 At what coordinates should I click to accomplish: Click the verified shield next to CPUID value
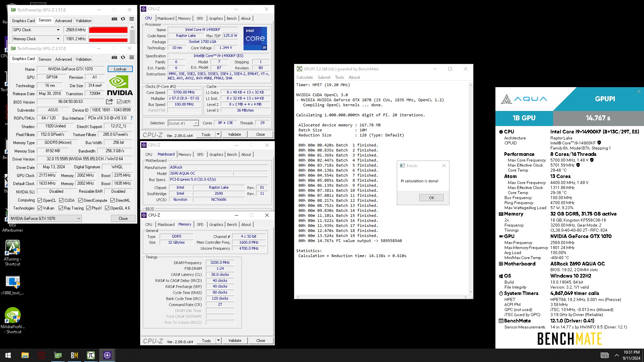[x=599, y=143]
